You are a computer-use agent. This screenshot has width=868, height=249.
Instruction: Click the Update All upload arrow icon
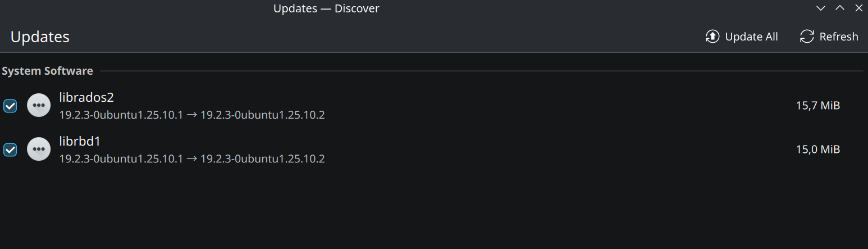point(712,37)
